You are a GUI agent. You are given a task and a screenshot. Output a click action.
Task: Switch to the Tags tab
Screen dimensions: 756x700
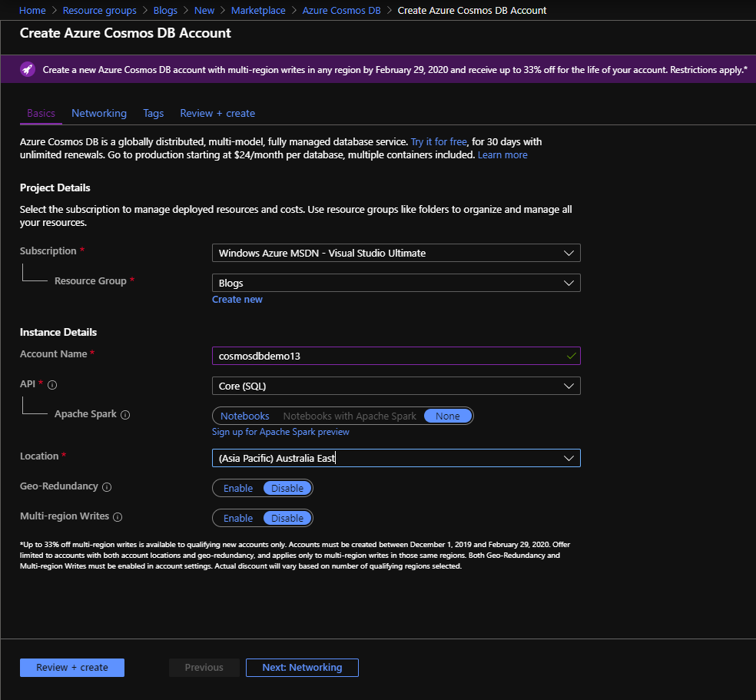click(153, 113)
